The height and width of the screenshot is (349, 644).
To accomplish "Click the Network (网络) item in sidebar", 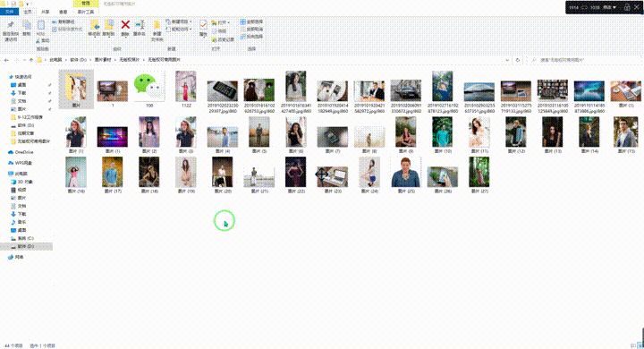I will pos(16,257).
